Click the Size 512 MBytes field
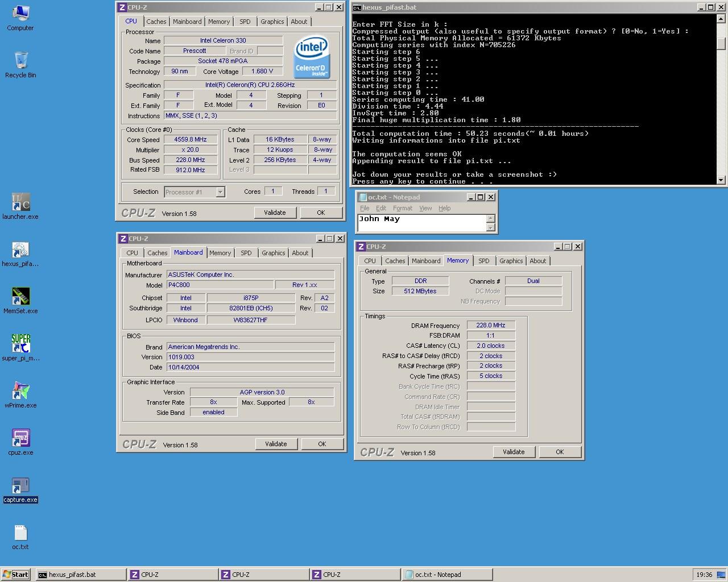 click(420, 291)
